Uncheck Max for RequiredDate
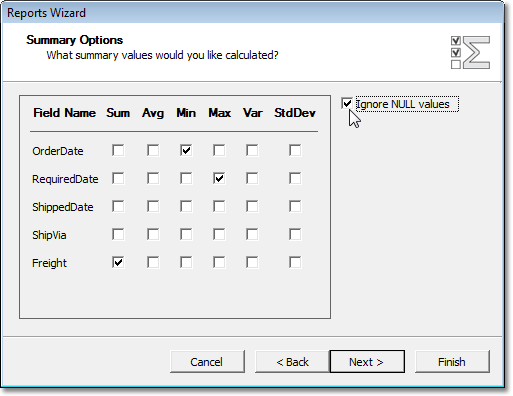The height and width of the screenshot is (396, 513). point(219,178)
